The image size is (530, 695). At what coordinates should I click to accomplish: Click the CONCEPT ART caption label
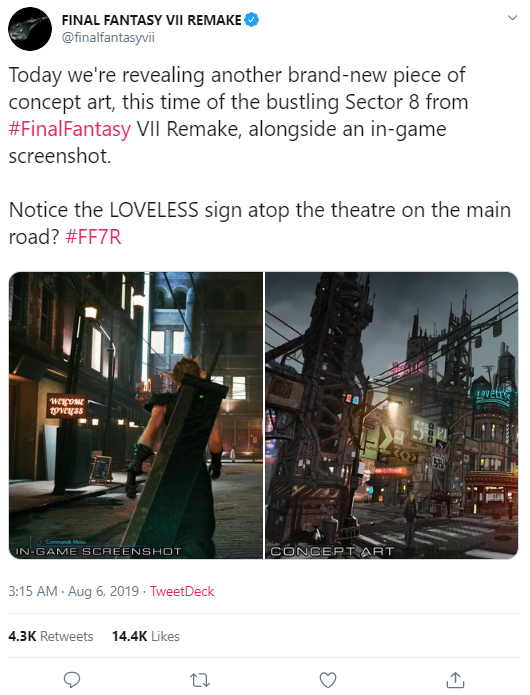pyautogui.click(x=332, y=551)
